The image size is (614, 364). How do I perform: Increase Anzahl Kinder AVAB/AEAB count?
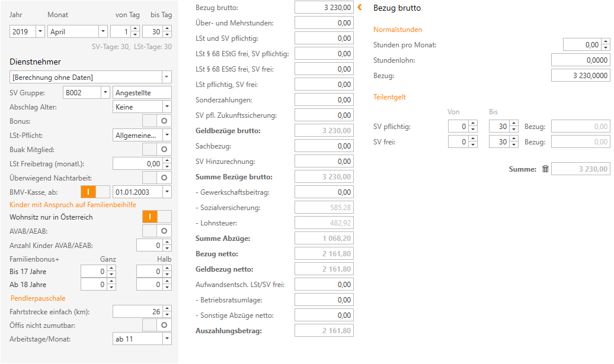(x=167, y=243)
